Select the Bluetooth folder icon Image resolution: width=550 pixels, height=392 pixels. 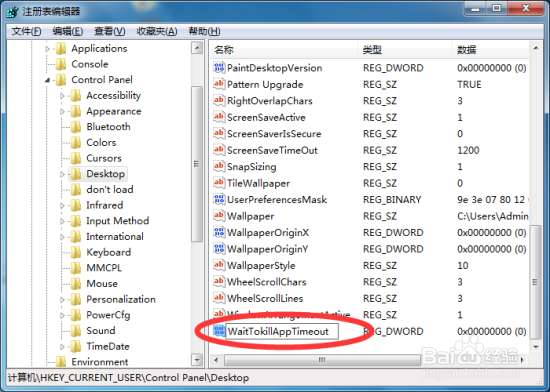(x=76, y=127)
